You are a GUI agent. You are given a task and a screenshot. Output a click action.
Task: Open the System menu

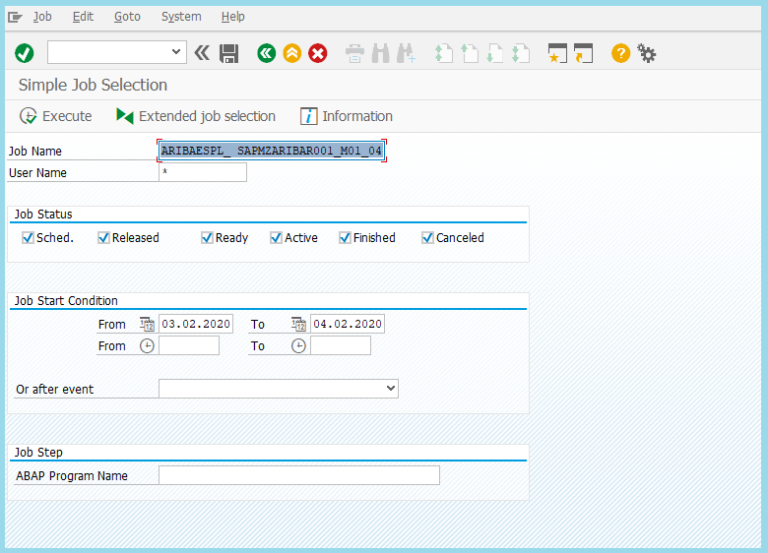point(181,17)
